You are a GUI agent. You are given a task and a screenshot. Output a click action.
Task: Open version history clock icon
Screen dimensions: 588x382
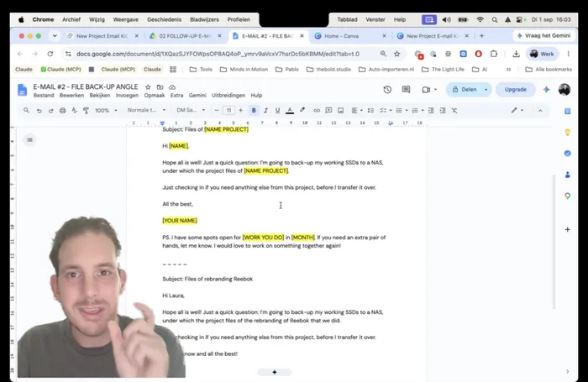[387, 90]
